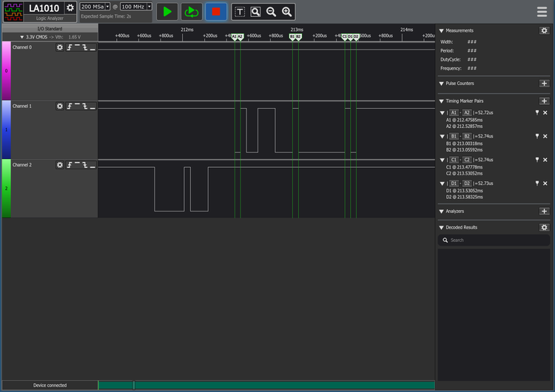Click the decoded results Search field

point(494,240)
